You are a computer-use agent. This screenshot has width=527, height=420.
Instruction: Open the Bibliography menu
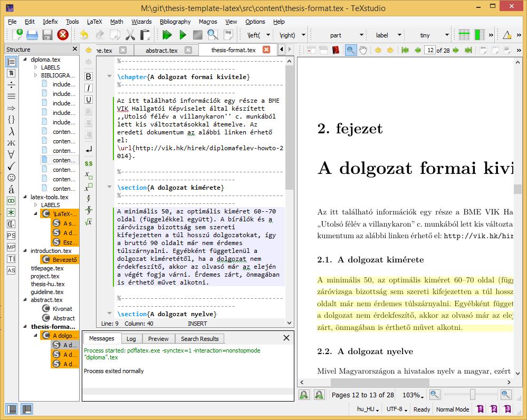pyautogui.click(x=175, y=22)
